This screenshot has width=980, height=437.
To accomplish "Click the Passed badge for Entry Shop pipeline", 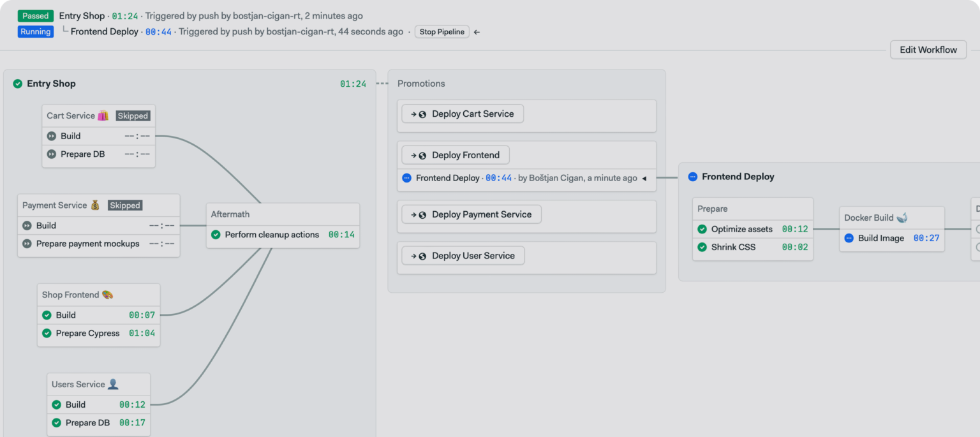I will (x=35, y=15).
